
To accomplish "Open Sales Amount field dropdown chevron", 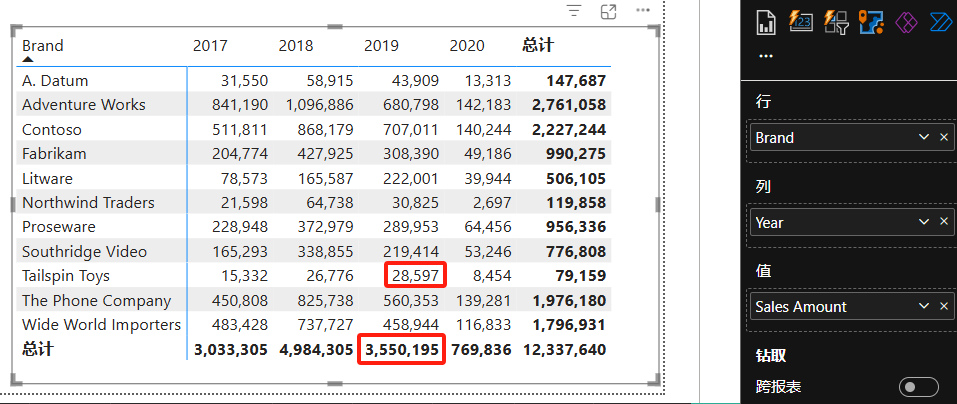I will [x=924, y=306].
